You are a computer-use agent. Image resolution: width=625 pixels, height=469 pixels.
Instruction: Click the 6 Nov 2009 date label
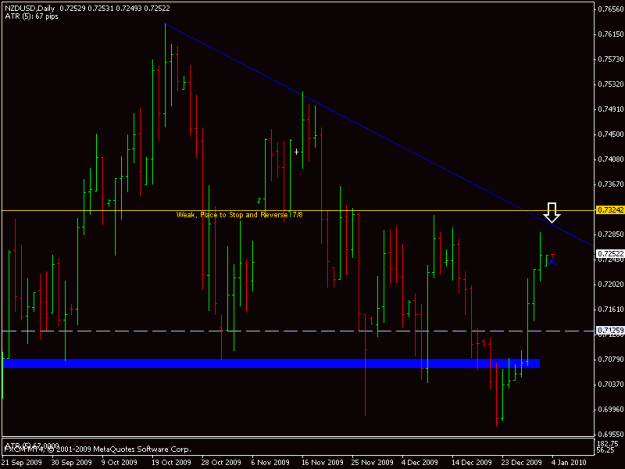click(270, 462)
